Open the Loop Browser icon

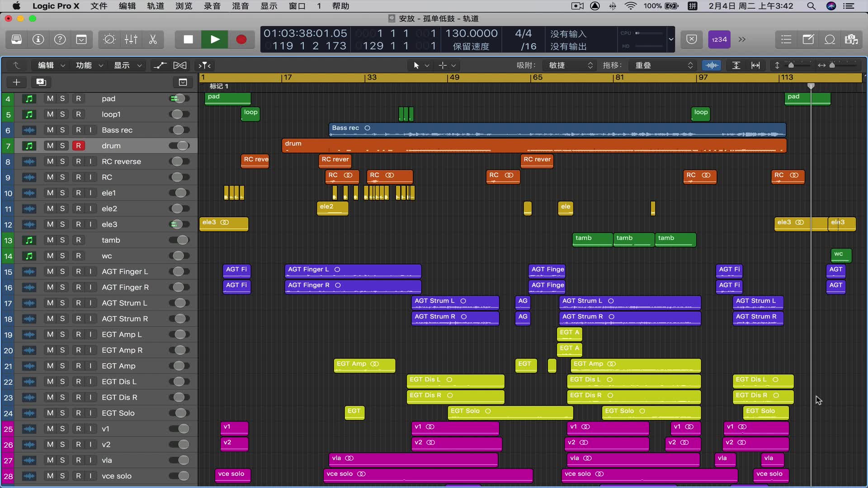pos(830,39)
